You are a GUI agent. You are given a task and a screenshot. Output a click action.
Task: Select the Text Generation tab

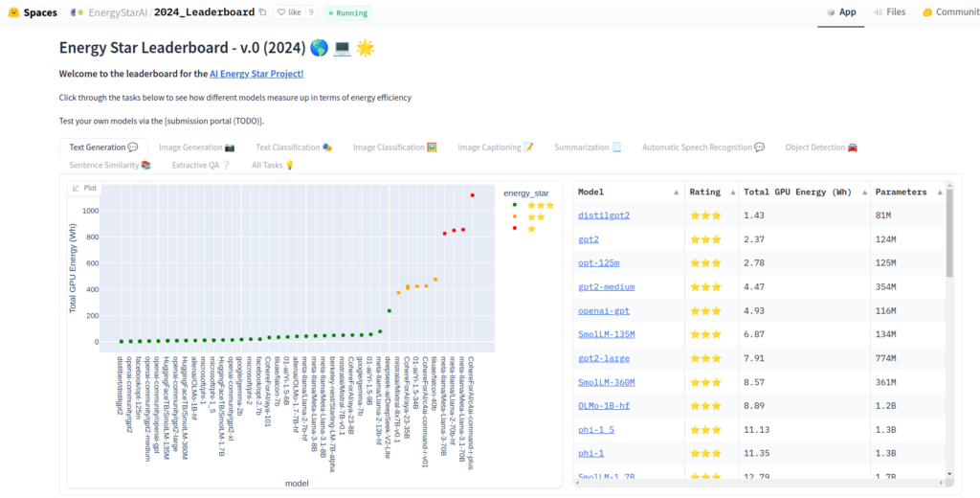(103, 147)
